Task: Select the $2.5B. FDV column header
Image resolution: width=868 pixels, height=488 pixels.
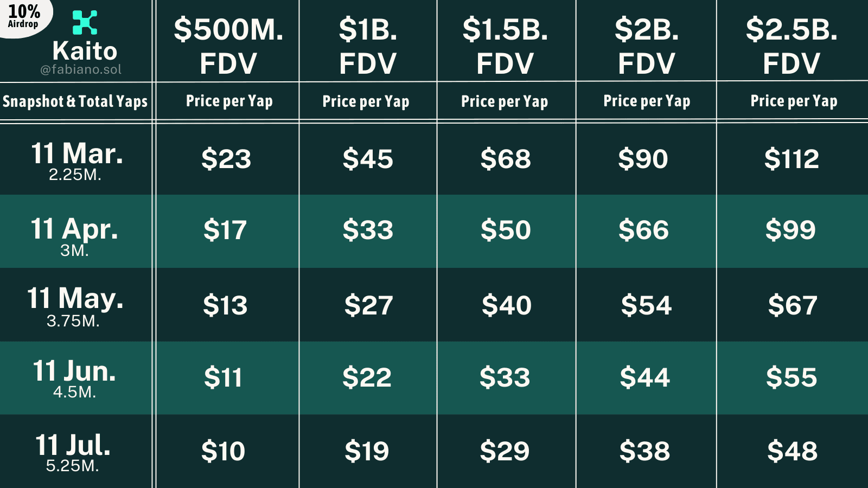Action: tap(792, 46)
